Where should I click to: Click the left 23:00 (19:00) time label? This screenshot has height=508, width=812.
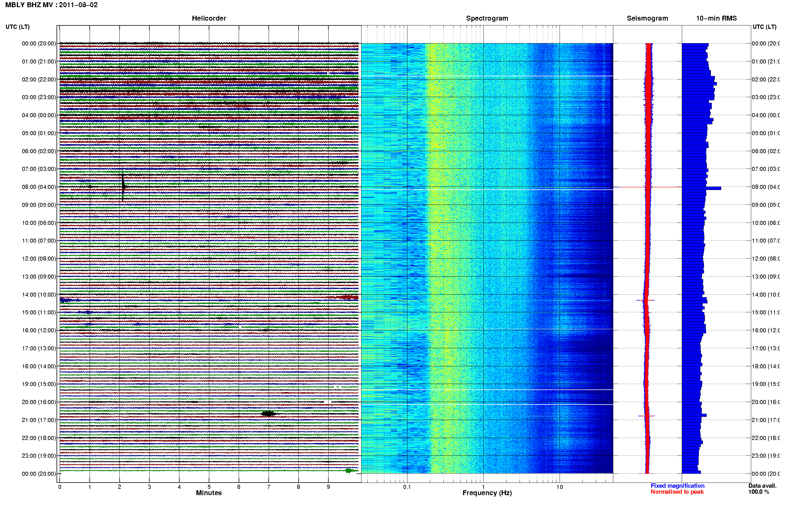coord(39,456)
